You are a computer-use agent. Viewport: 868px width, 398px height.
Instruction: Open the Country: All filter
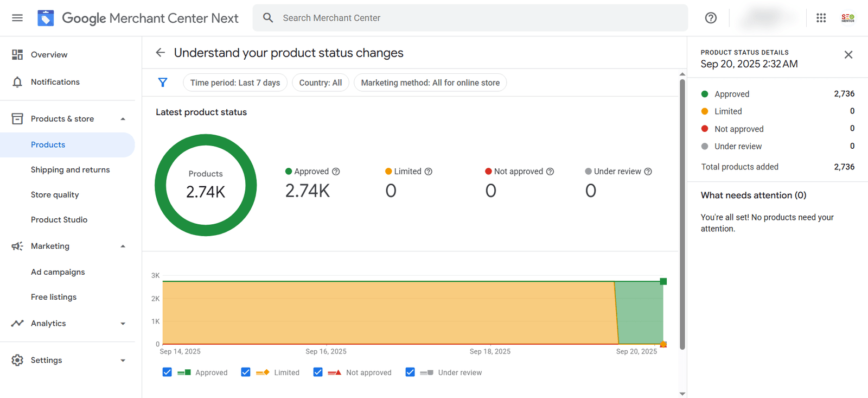[x=320, y=83]
